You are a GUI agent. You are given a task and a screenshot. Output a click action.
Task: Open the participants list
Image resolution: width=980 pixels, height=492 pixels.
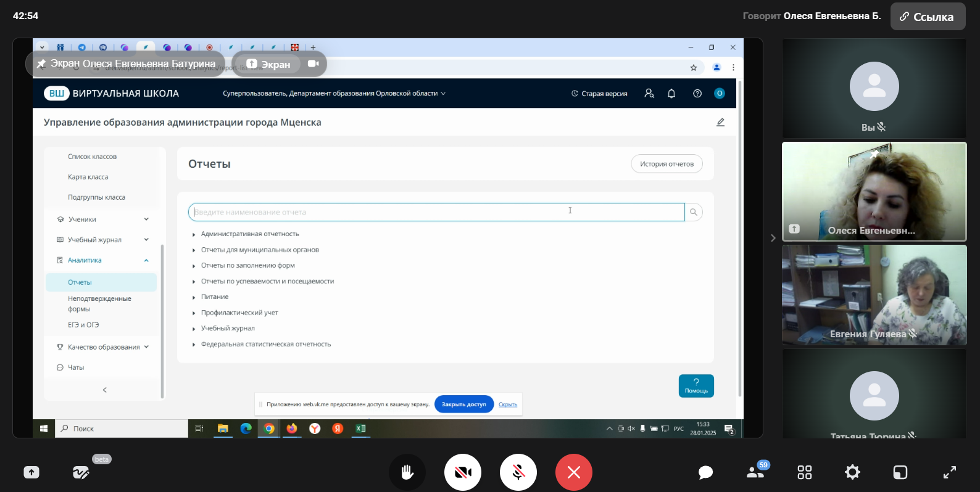pos(755,472)
